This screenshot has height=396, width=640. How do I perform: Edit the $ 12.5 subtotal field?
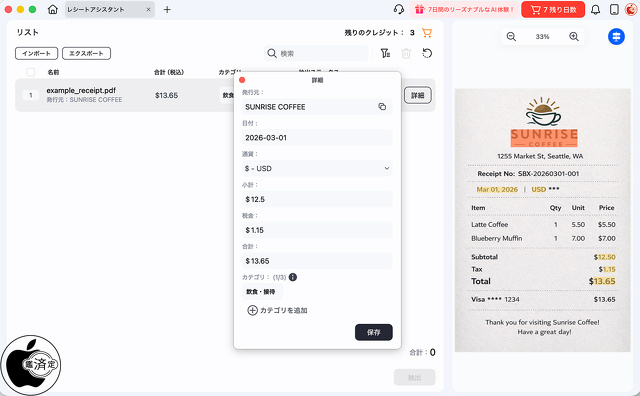317,199
